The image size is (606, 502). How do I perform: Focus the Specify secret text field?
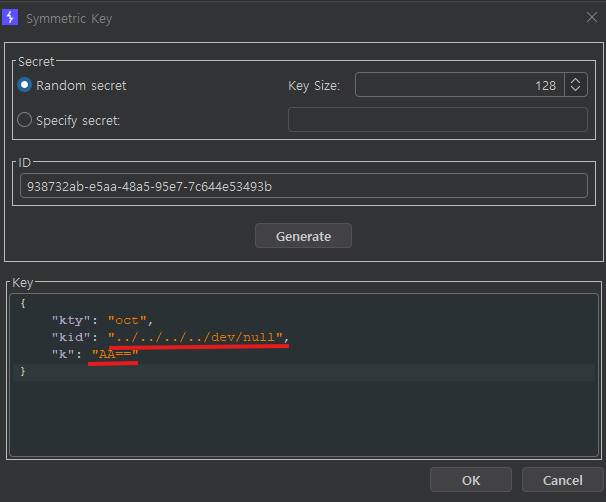tap(437, 120)
